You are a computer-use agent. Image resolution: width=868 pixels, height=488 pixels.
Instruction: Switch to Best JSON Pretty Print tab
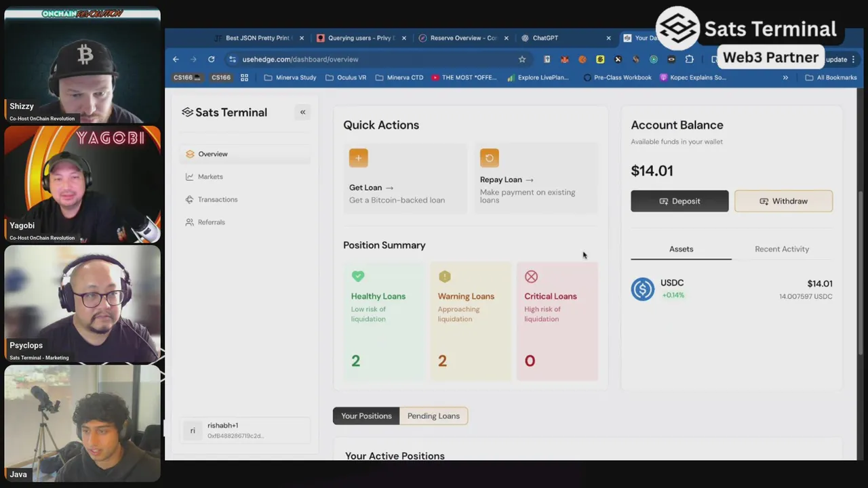coord(259,38)
